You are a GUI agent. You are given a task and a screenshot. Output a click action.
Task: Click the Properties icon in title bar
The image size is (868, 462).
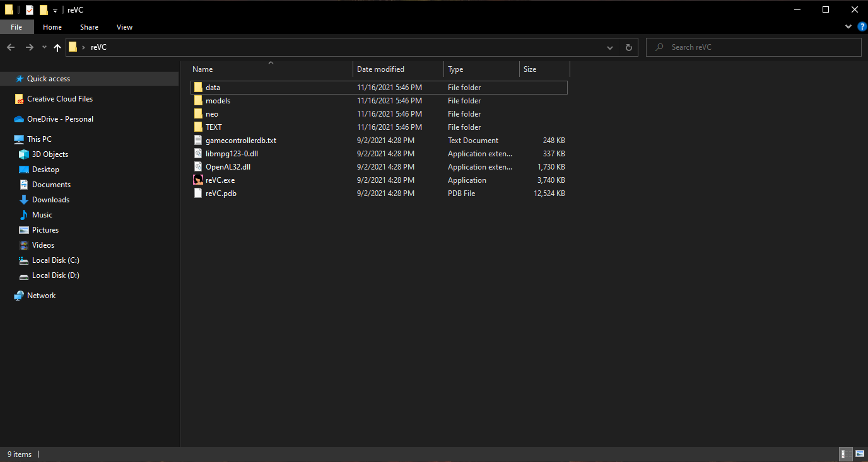pyautogui.click(x=29, y=9)
